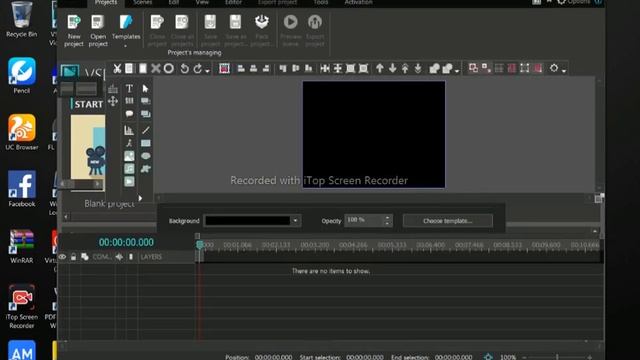Select the Ellipse shape tool

pyautogui.click(x=145, y=156)
